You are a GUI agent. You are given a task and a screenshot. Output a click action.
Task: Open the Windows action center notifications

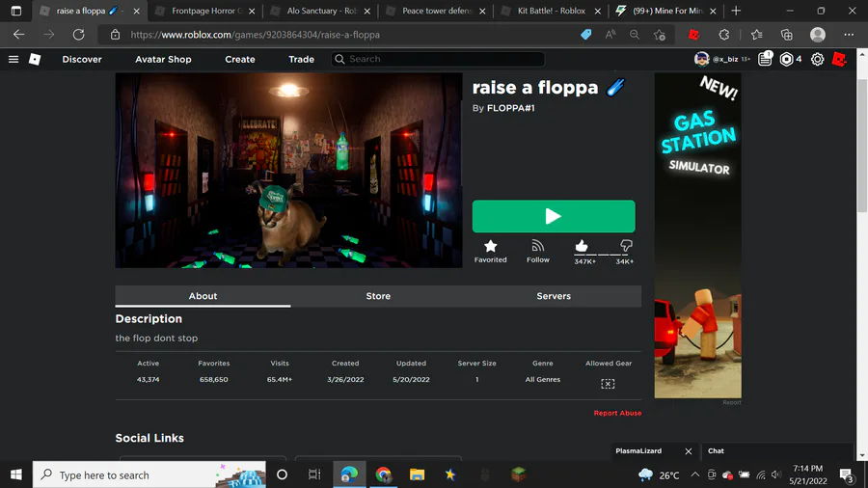click(846, 474)
